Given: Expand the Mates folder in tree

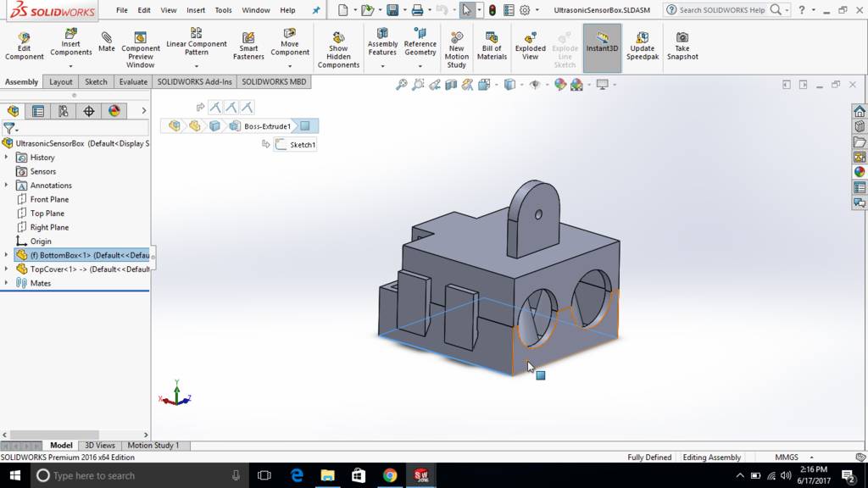Looking at the screenshot, I should click(x=6, y=283).
